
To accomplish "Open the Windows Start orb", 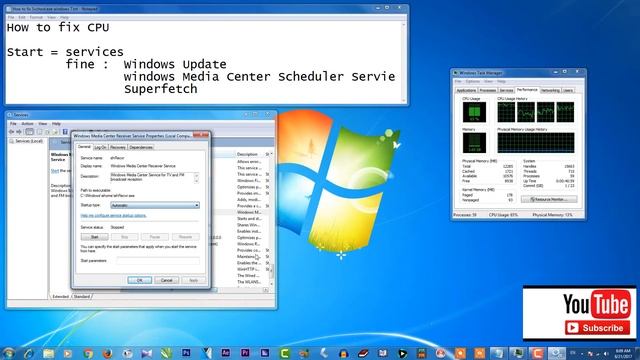I will pos(9,353).
